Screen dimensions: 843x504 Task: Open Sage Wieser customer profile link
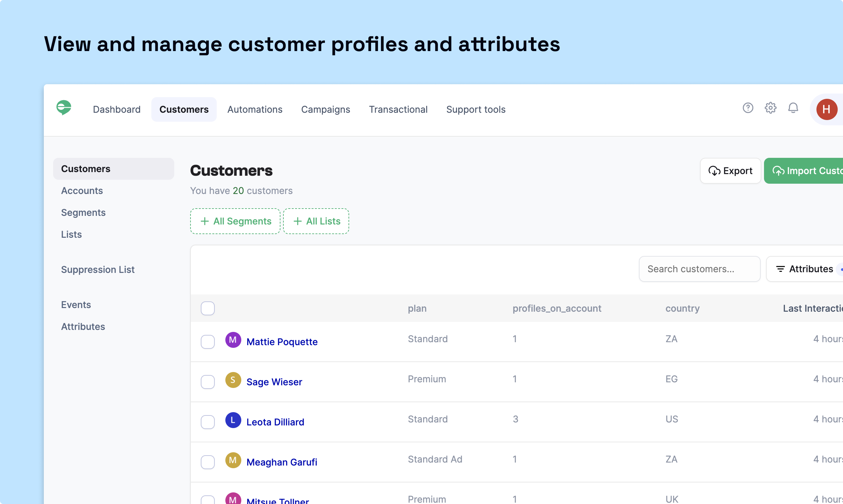tap(274, 382)
